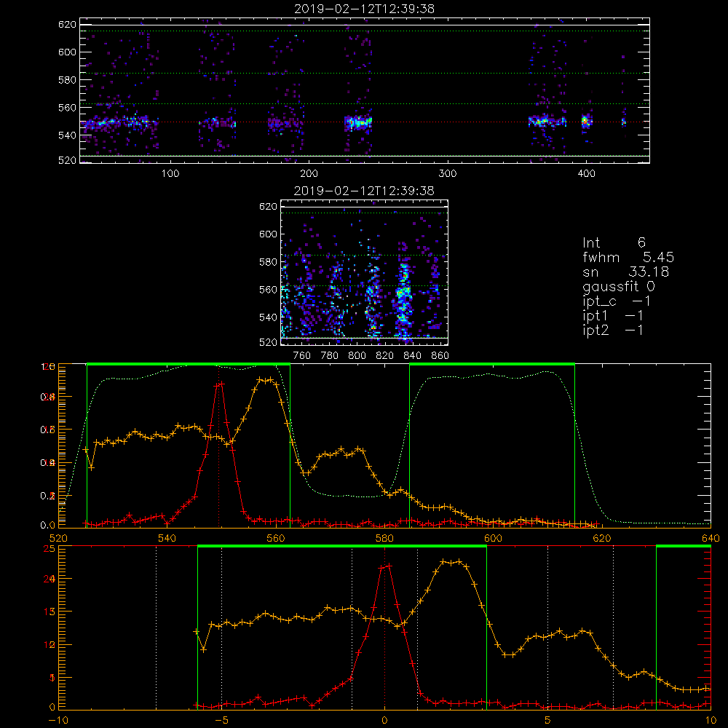Click the brightest blob near 835 in the square image
Screen dimensions: 728x728
403,293
